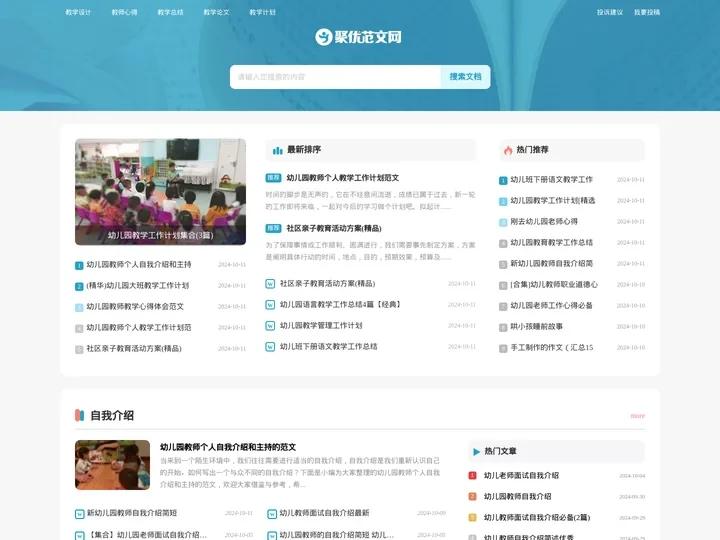
Task: Open 哄小孩睡前故事 article
Action: 536,326
